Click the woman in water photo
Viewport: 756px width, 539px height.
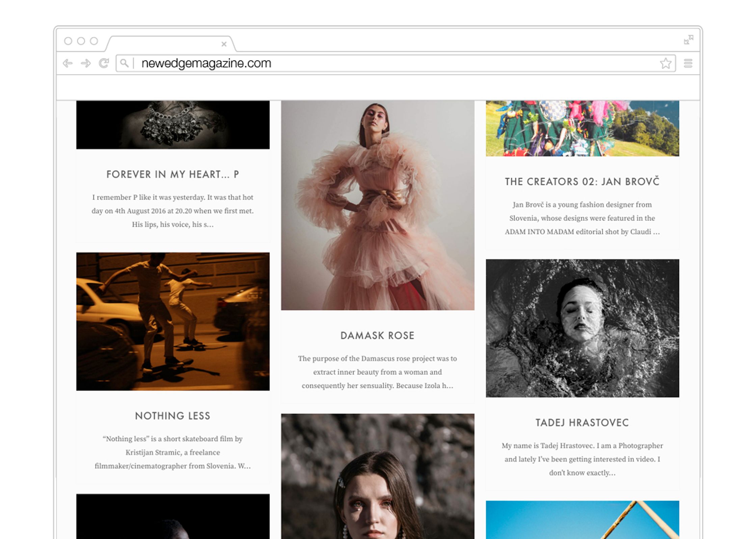click(x=583, y=328)
